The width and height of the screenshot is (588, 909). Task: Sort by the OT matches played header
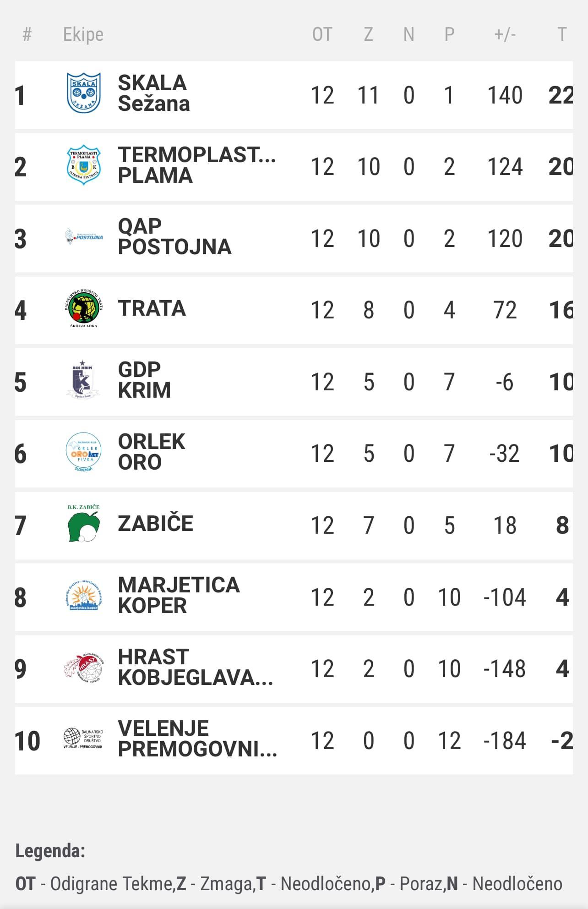pyautogui.click(x=322, y=34)
